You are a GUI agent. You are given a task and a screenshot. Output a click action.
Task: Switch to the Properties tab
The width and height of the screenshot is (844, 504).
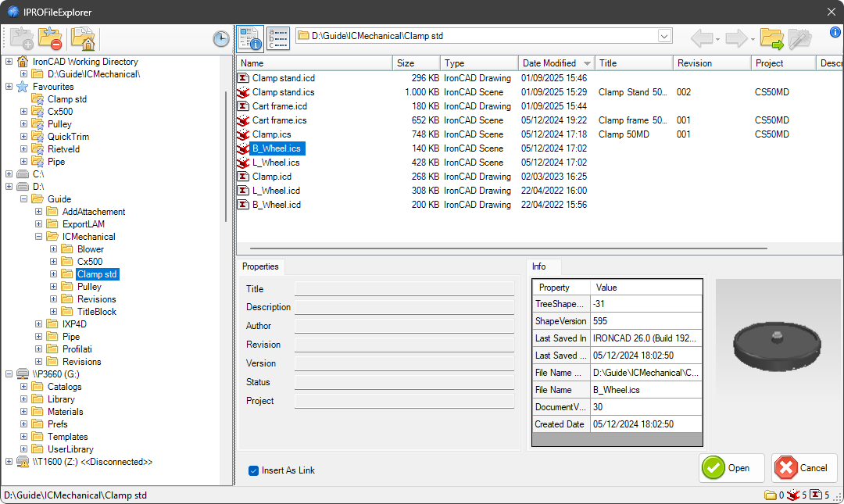(260, 266)
